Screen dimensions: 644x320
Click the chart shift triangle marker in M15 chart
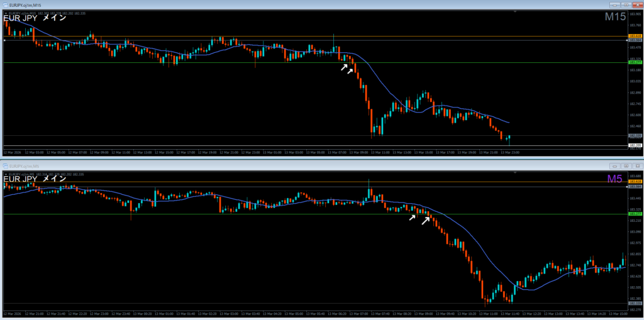point(515,13)
